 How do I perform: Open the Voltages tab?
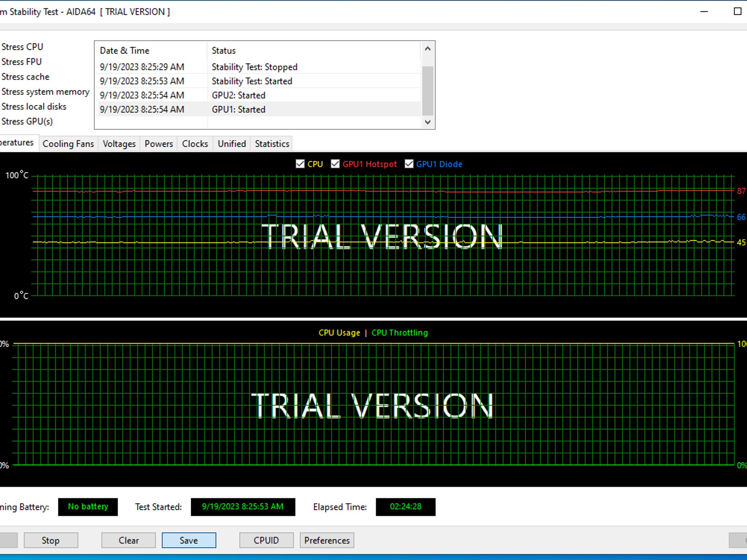point(119,144)
